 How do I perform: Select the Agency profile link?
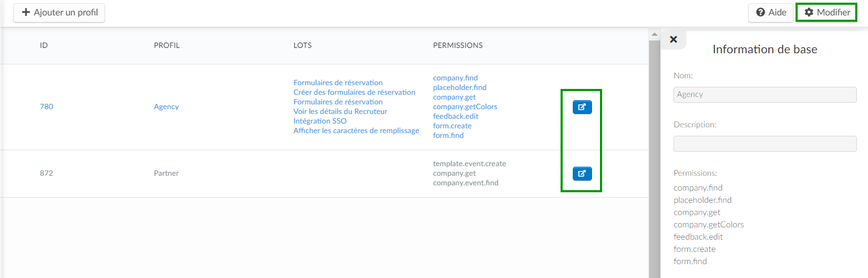coord(166,107)
